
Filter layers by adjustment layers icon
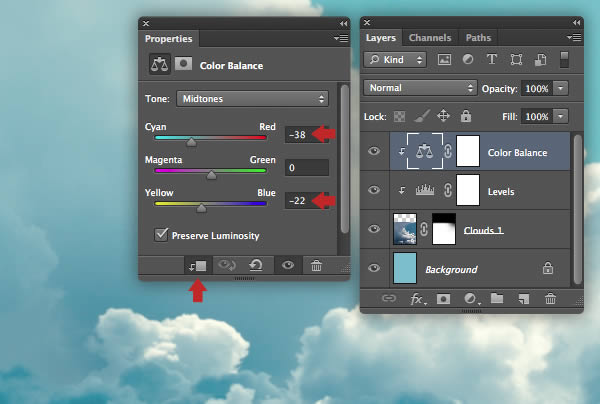(x=468, y=59)
